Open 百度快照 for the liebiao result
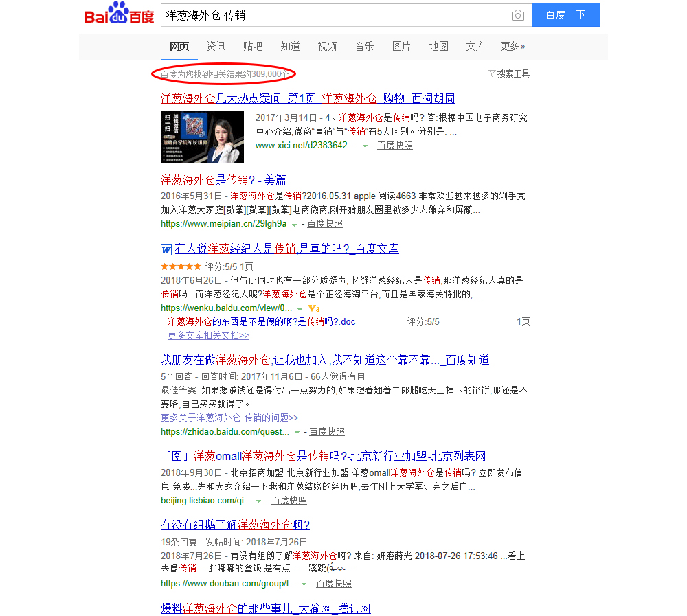 (x=289, y=501)
